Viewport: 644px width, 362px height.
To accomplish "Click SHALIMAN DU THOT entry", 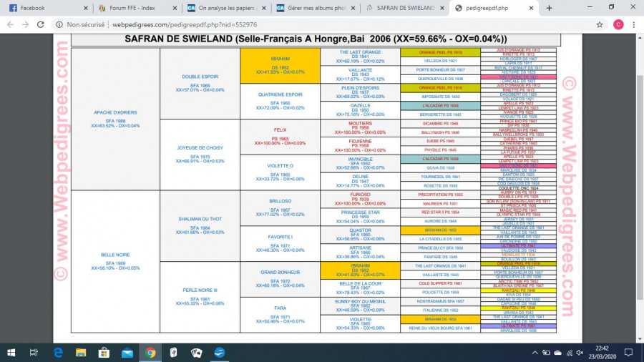I will (x=200, y=226).
